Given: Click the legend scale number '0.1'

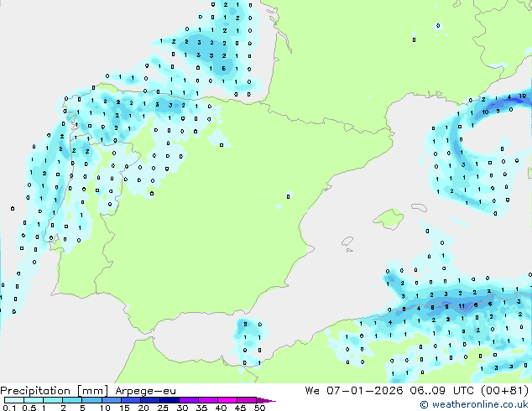Looking at the screenshot, I should [x=9, y=408].
